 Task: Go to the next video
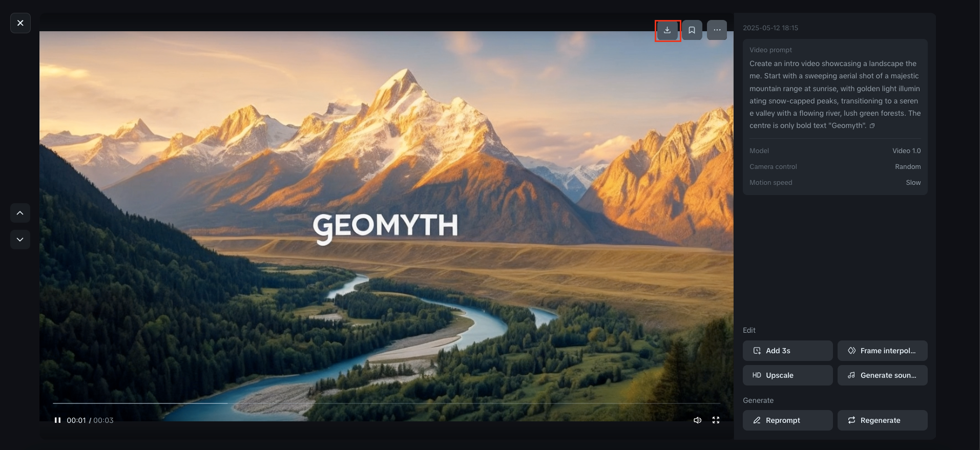click(x=20, y=240)
